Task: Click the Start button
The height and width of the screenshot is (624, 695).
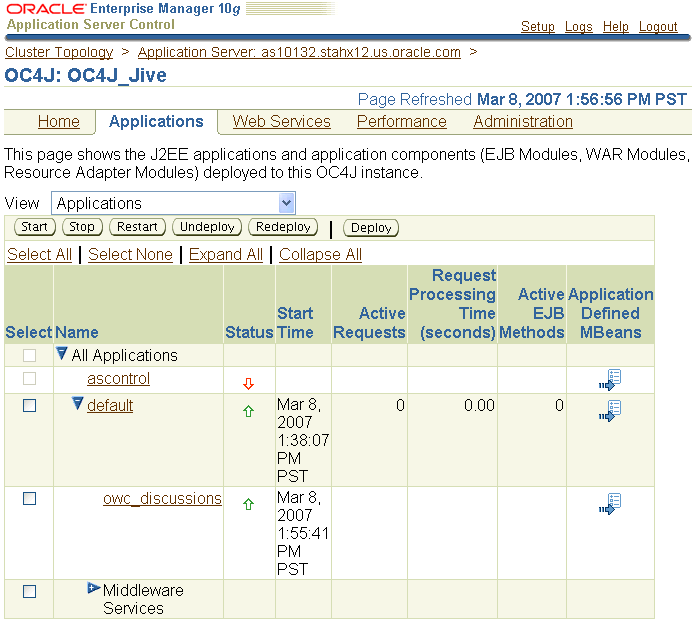Action: (x=35, y=227)
